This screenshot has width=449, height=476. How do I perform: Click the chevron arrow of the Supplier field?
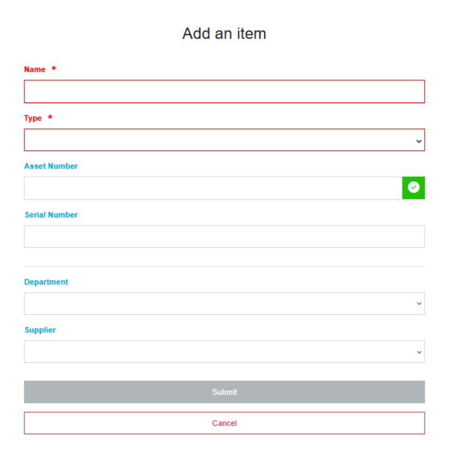click(x=419, y=352)
